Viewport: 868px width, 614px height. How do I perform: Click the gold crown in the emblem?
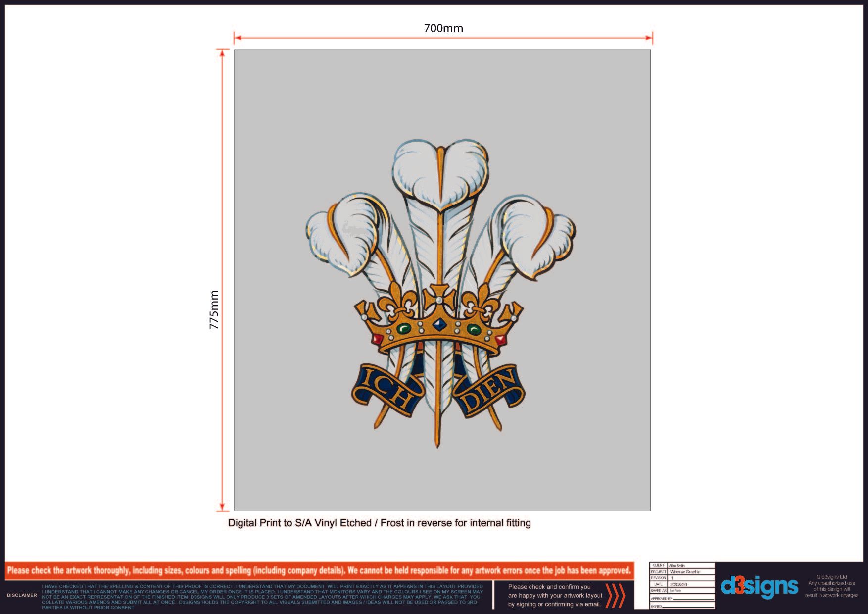tap(438, 319)
